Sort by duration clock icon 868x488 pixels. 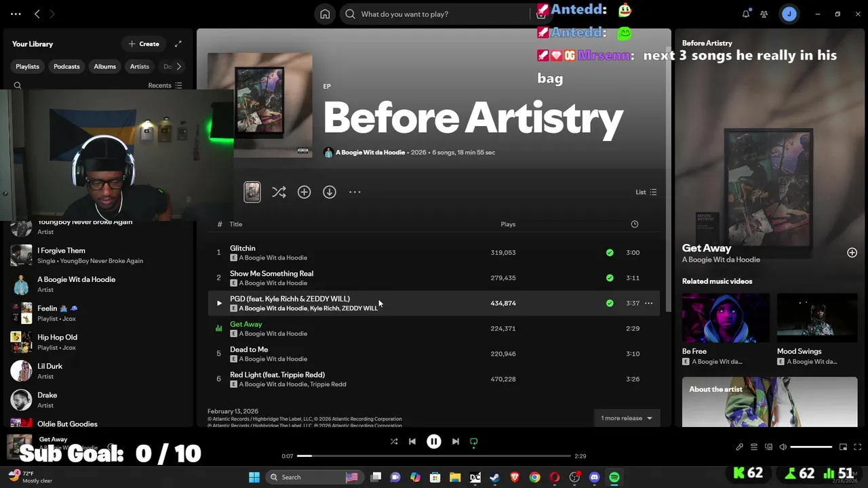click(635, 224)
